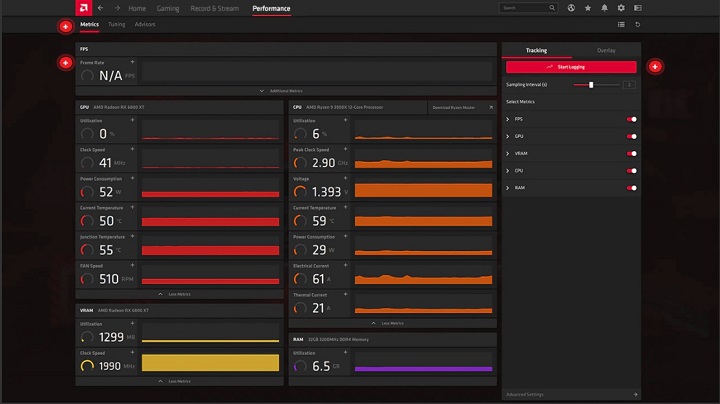Click plus icon for Electrical Current
Screen dimensions: 720x404
click(345, 265)
